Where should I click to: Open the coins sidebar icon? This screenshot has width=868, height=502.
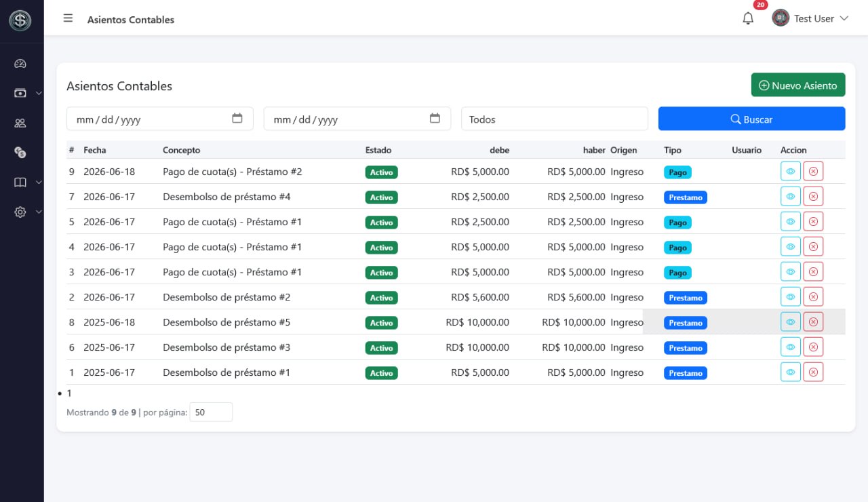[x=20, y=153]
